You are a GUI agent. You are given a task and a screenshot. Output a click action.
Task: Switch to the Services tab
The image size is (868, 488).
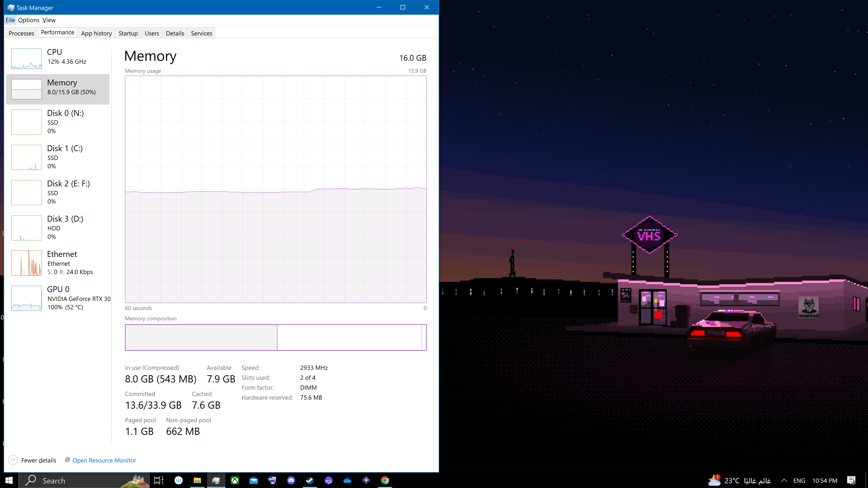pyautogui.click(x=201, y=33)
